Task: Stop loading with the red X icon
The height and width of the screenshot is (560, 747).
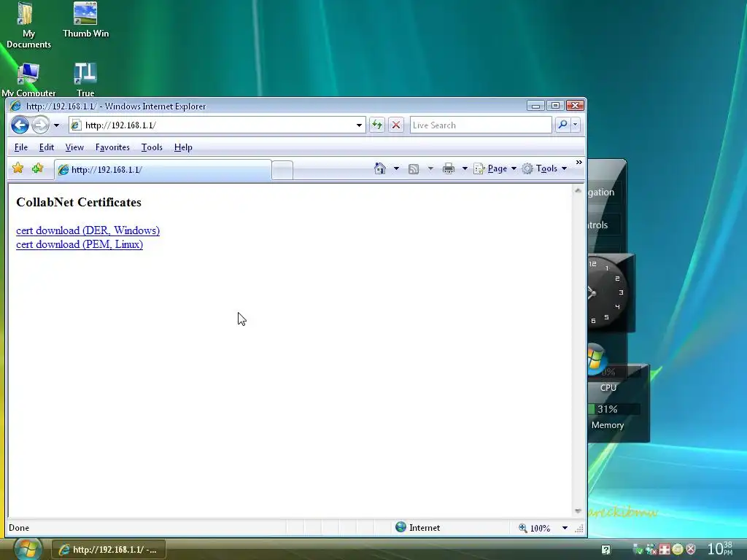Action: tap(396, 125)
